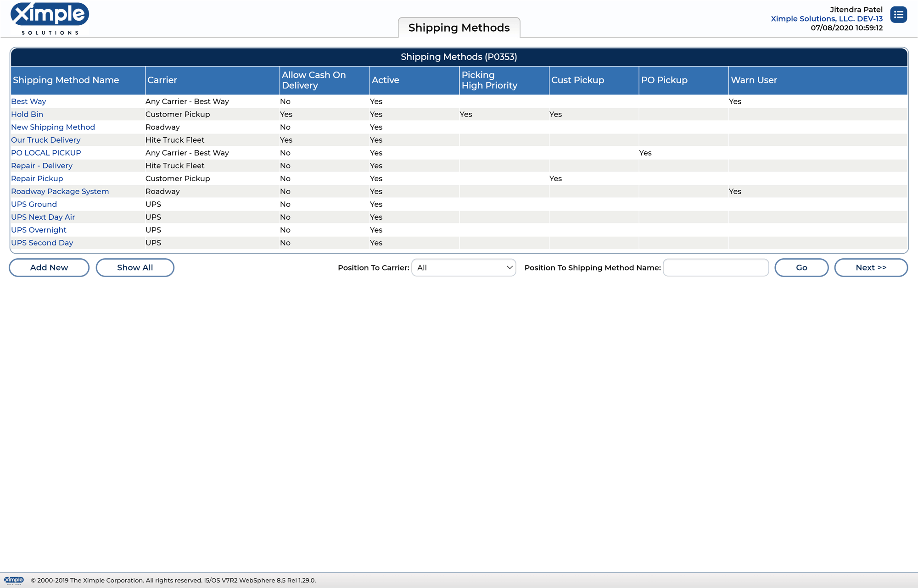This screenshot has width=918, height=588.
Task: Click New Shipping Method Roadway carrier cell
Action: pos(213,127)
